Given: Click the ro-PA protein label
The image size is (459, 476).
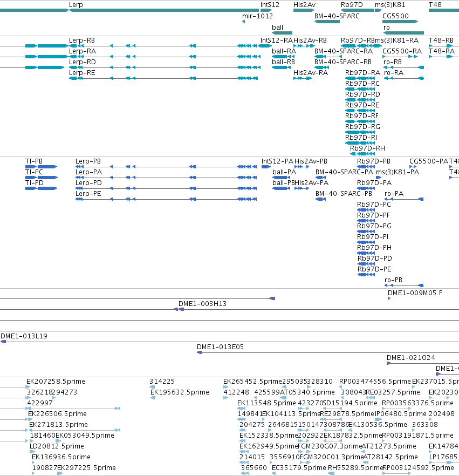Looking at the screenshot, I should pyautogui.click(x=394, y=194).
